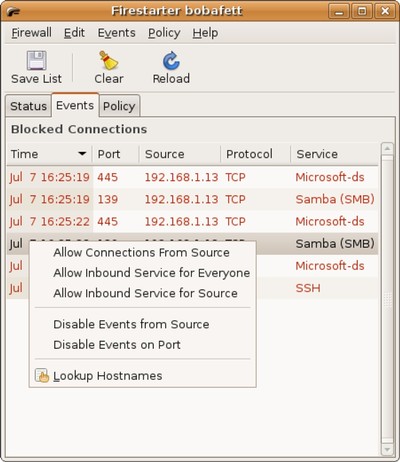The width and height of the screenshot is (400, 462).
Task: Click the Save List floppy disk icon
Action: (36, 60)
